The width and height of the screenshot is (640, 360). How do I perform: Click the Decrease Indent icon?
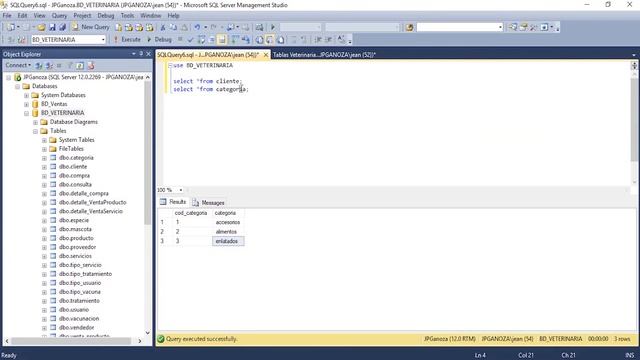(318, 40)
